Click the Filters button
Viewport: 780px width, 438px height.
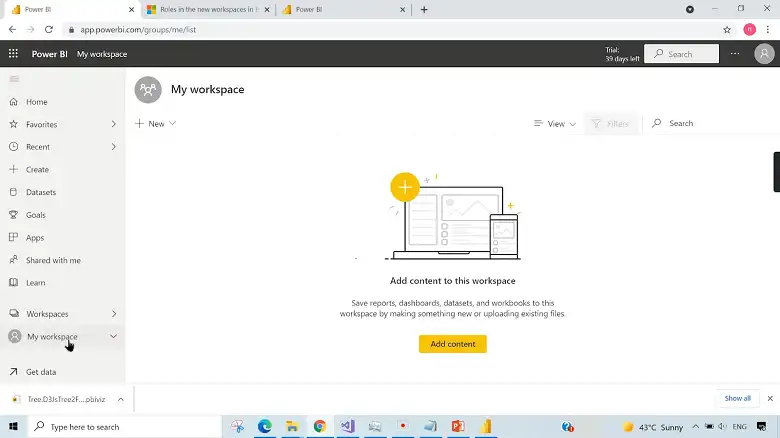(610, 123)
